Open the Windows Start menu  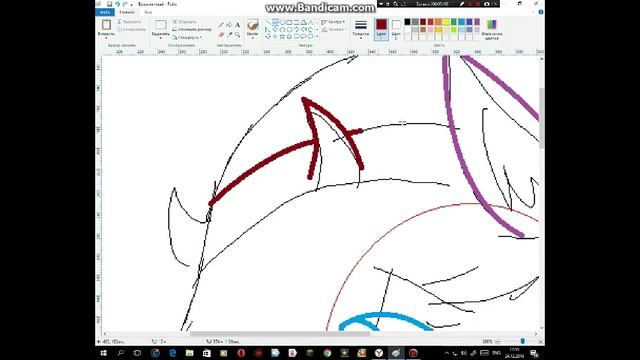(103, 353)
